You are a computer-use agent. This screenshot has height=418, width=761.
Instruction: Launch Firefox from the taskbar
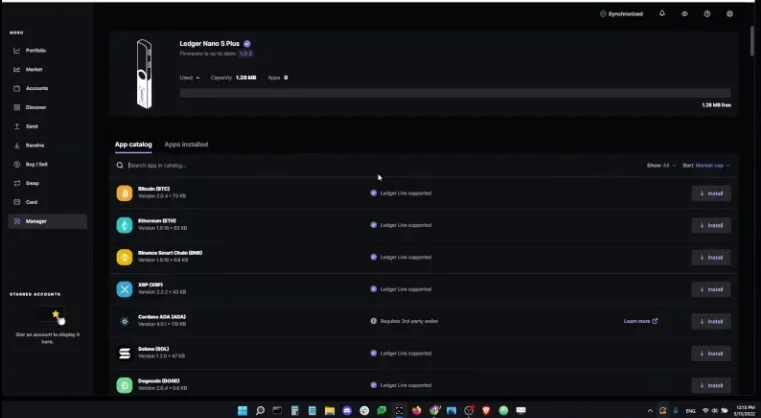[416, 411]
